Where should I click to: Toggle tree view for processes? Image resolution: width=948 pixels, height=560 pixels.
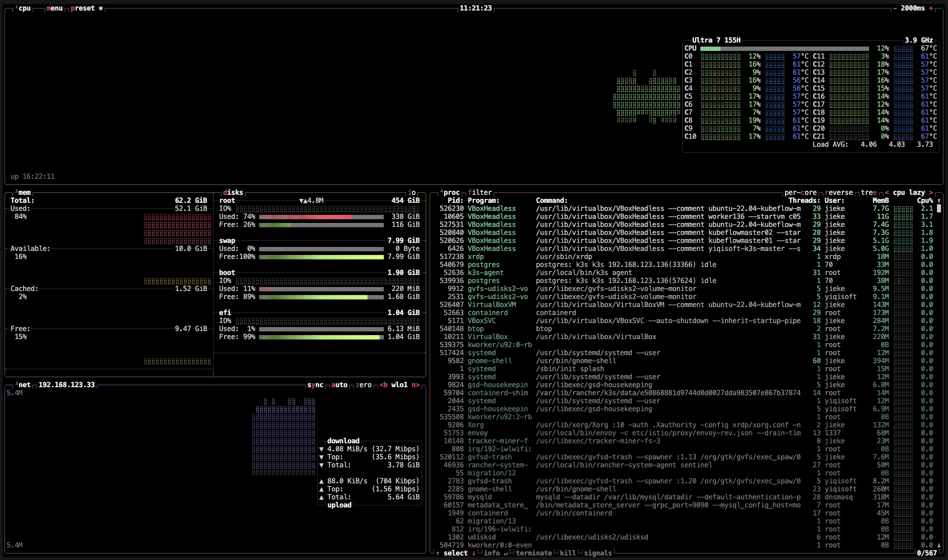tap(869, 192)
